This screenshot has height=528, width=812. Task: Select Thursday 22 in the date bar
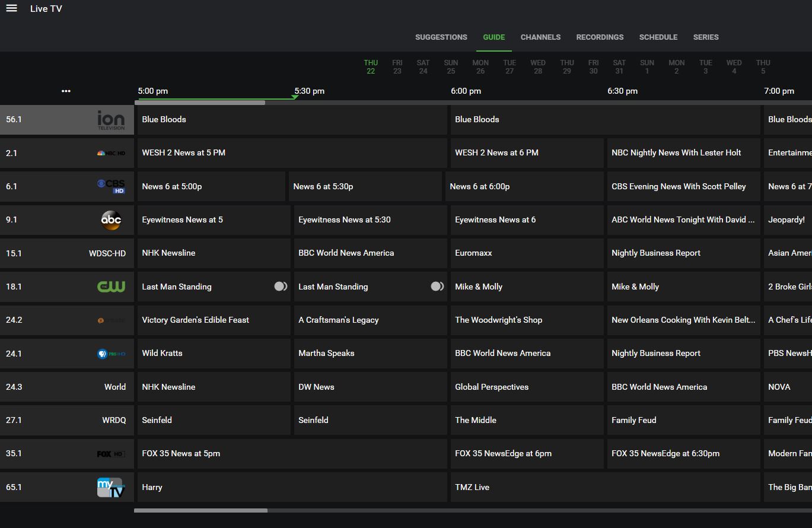click(x=371, y=66)
